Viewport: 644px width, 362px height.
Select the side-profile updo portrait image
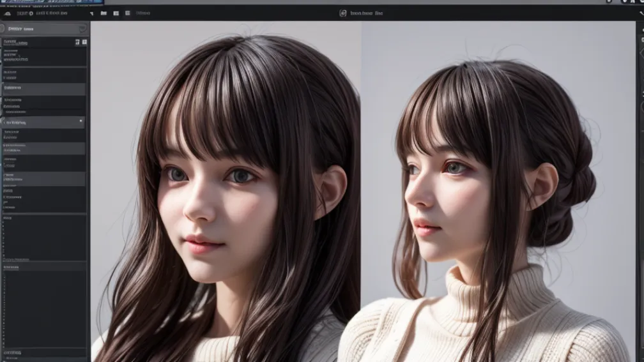point(498,192)
